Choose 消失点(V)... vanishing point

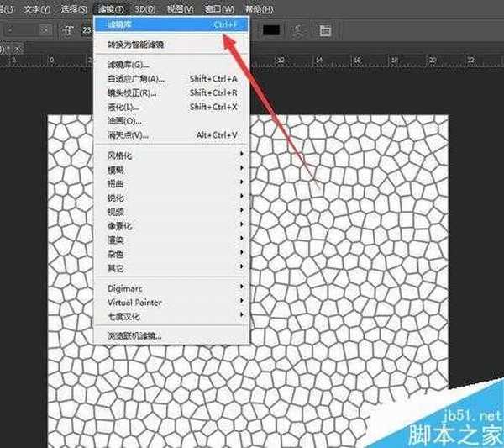click(128, 134)
